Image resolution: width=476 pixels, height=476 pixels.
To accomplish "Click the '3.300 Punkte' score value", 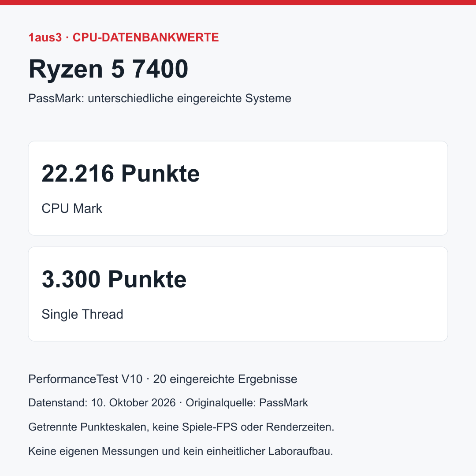I will coord(114,279).
